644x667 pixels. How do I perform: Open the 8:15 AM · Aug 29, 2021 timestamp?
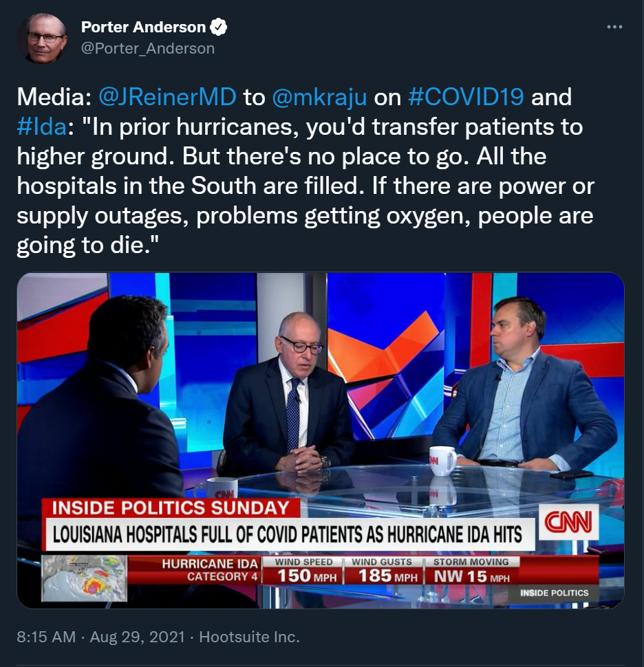pyautogui.click(x=101, y=637)
